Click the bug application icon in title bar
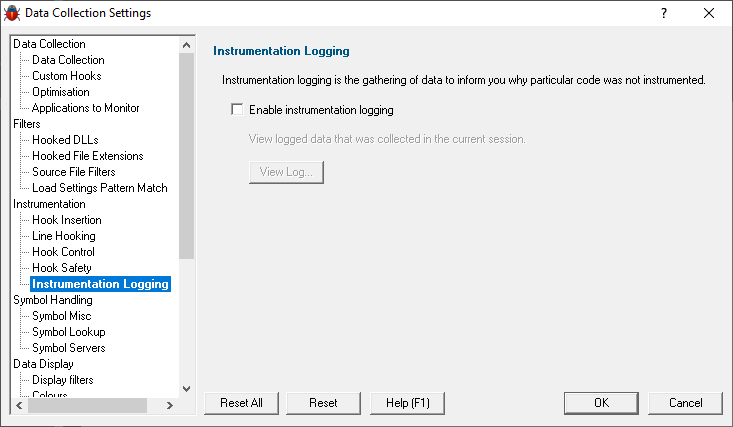733x427 pixels. [x=12, y=13]
